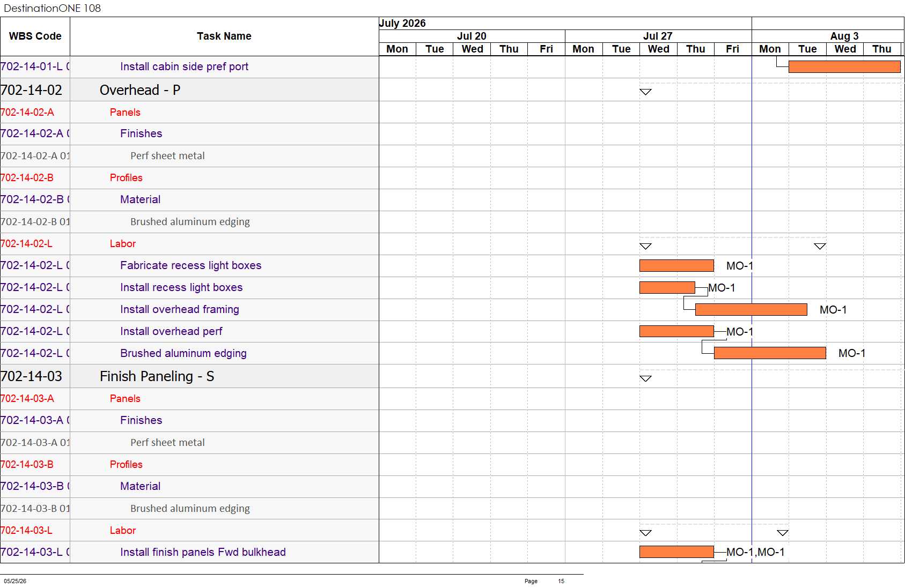The image size is (905, 588).
Task: Select the Fabricate recess light boxes Gantt bar
Action: [676, 265]
